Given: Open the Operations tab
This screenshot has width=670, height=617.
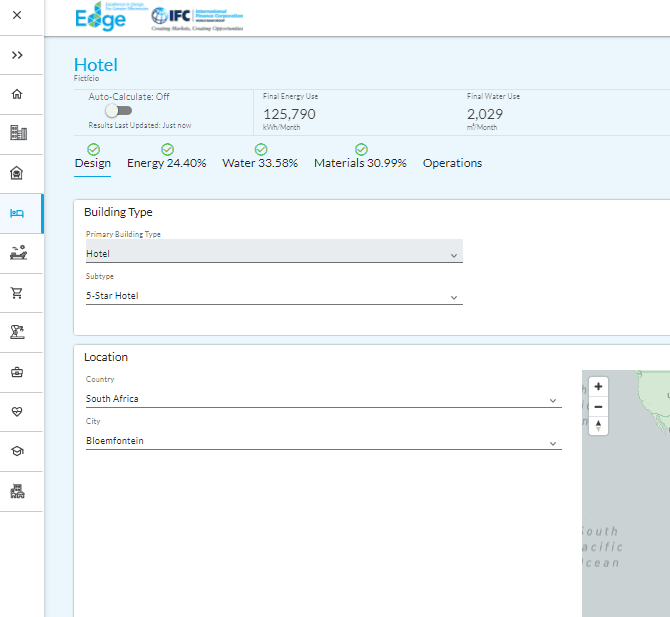Looking at the screenshot, I should (452, 163).
